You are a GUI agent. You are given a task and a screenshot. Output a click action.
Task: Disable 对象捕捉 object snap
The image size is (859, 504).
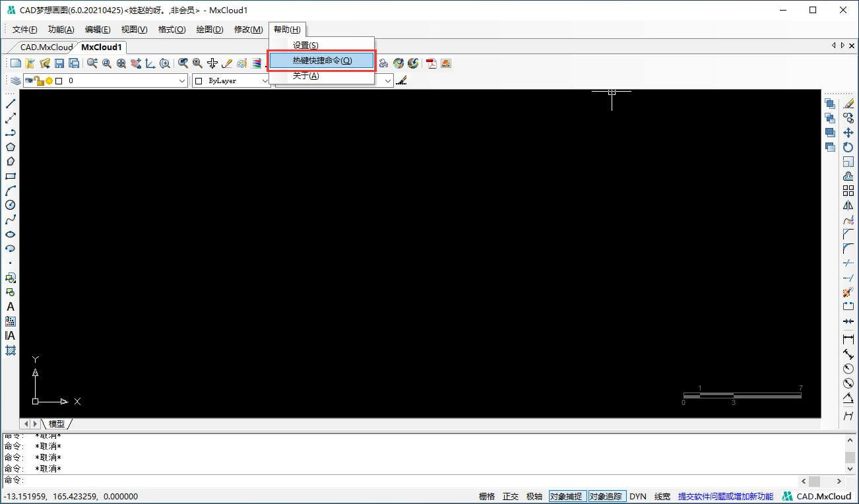566,496
